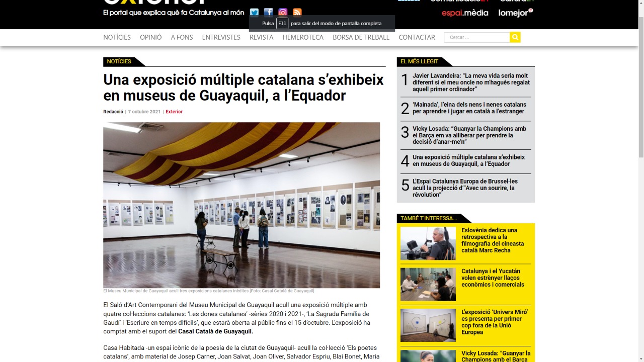Open the ENTREVISTES menu item
The image size is (644, 362).
(221, 37)
